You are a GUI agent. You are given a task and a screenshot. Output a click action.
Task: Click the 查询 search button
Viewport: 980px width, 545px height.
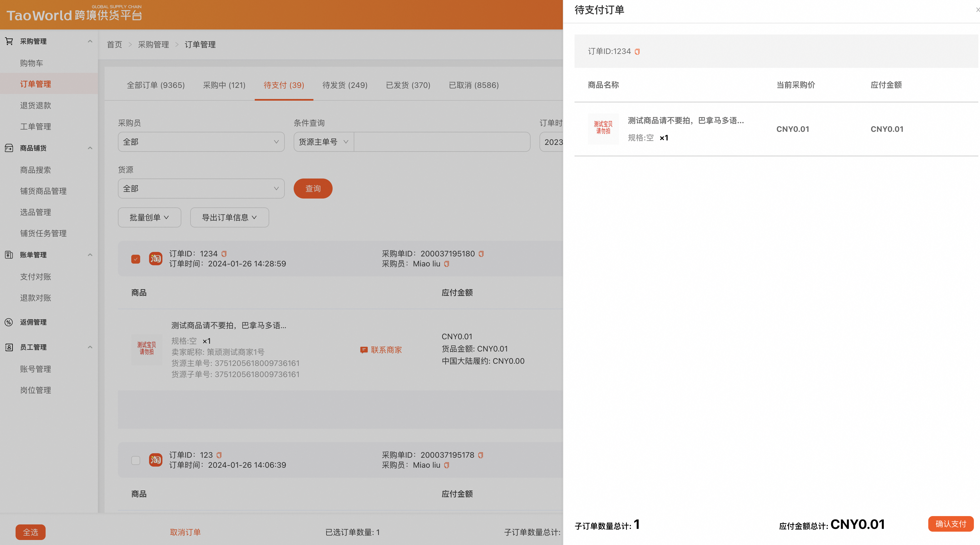click(312, 188)
